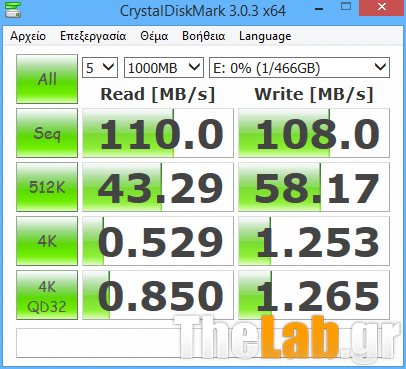Click the Seq read result 110.0

point(158,133)
